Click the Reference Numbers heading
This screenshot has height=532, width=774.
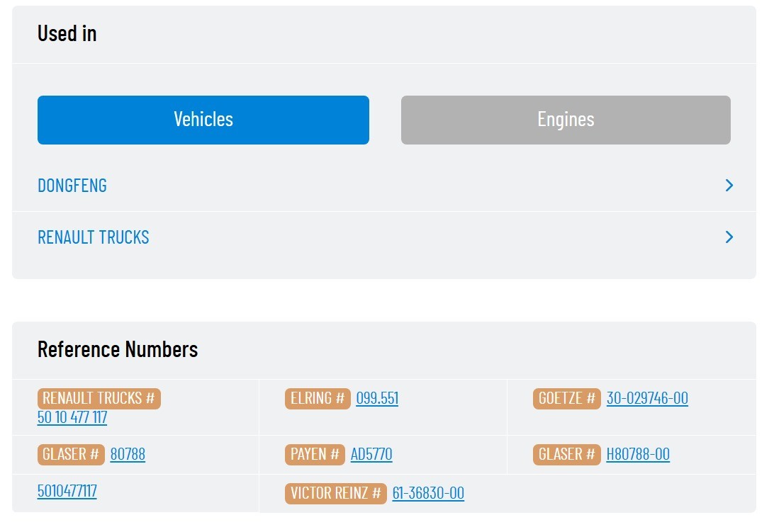[118, 349]
